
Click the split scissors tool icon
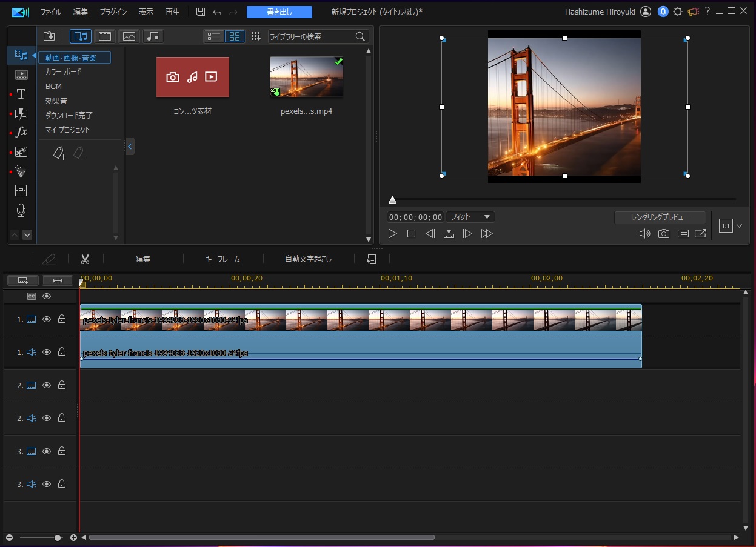[85, 259]
